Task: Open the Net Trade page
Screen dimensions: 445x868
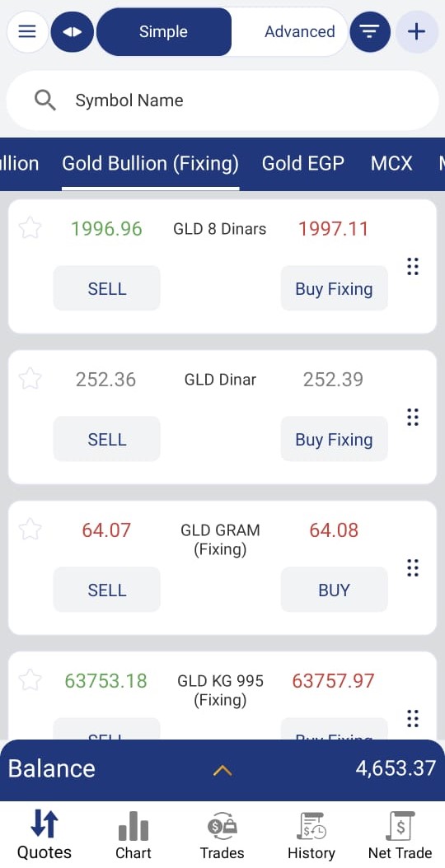Action: tap(400, 835)
